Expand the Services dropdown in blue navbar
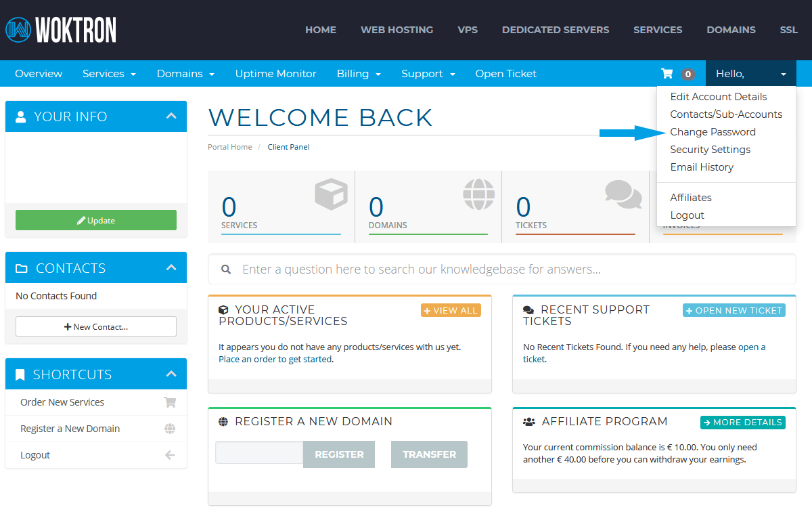Screen dimensions: 812x516 pyautogui.click(x=109, y=74)
